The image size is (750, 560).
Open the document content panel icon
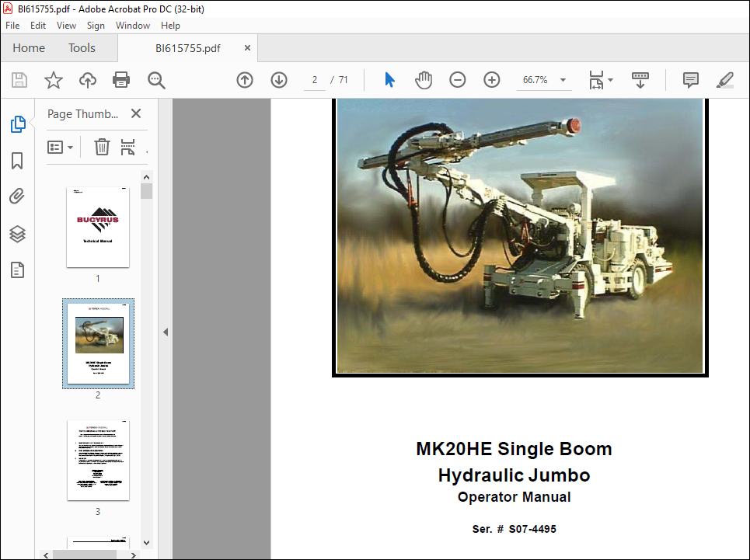pos(17,270)
